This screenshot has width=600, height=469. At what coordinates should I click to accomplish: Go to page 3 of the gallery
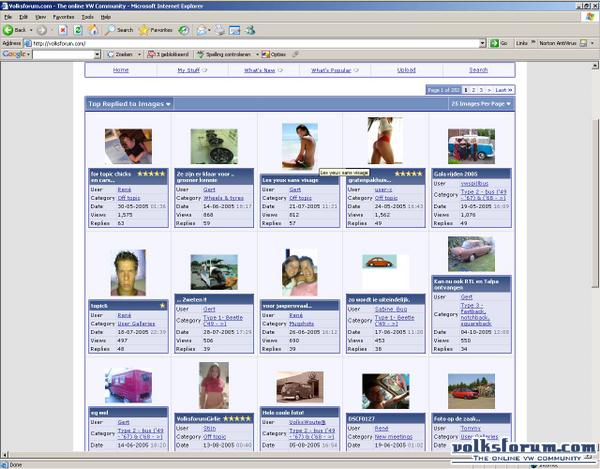[481, 90]
